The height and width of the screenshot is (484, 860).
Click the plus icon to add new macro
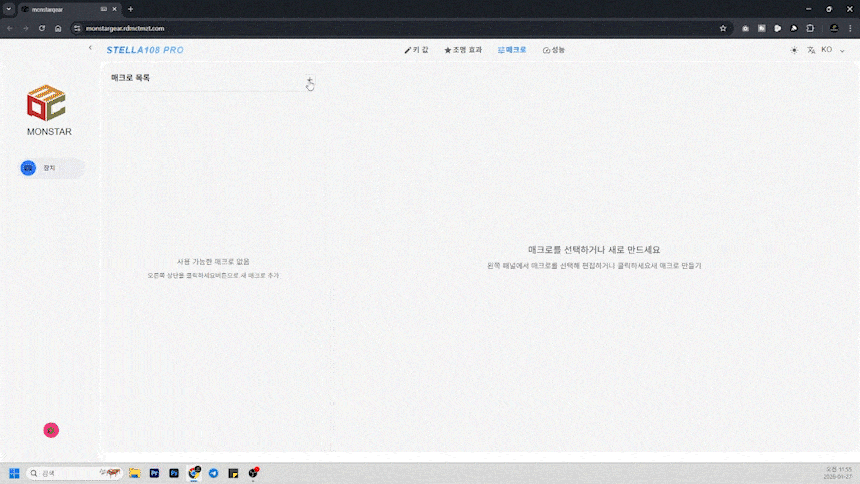(309, 80)
